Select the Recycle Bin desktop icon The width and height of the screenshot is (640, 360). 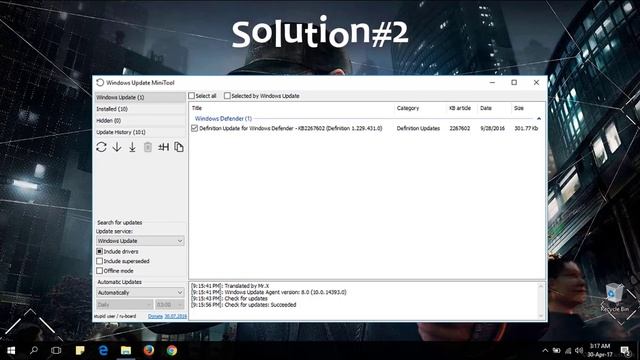point(614,297)
